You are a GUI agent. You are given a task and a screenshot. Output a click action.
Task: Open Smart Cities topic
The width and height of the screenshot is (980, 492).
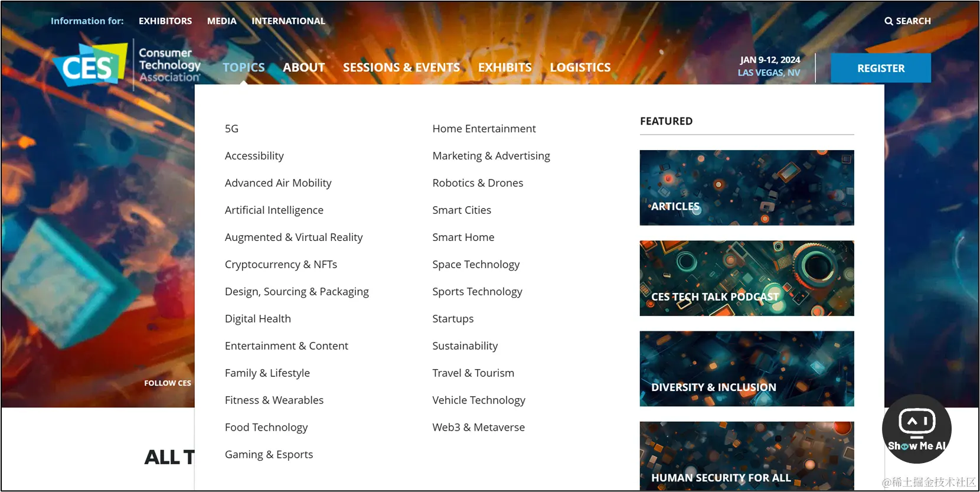tap(462, 210)
